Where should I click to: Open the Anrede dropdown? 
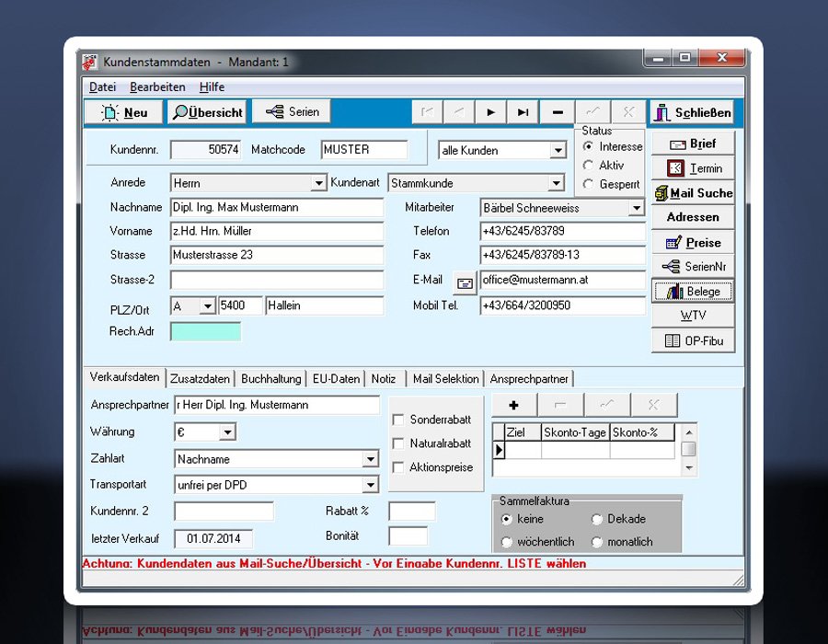coord(318,183)
